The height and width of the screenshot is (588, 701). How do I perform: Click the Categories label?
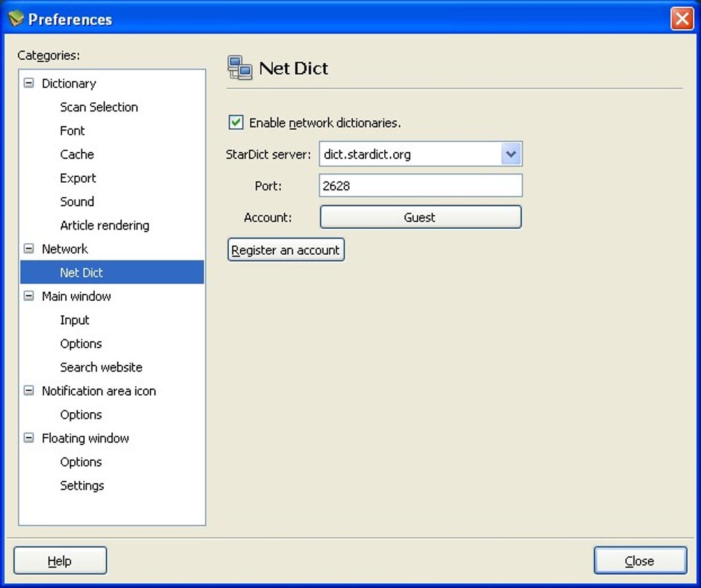49,56
